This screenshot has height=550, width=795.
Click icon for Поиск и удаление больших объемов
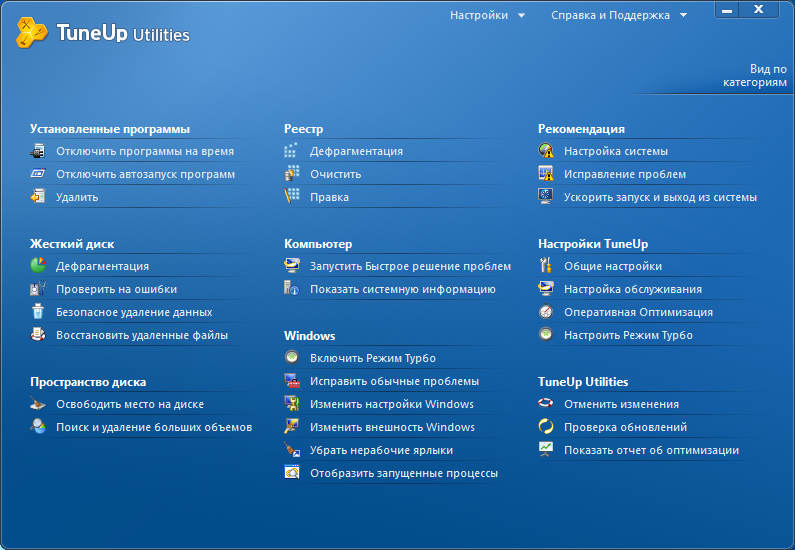(x=38, y=426)
